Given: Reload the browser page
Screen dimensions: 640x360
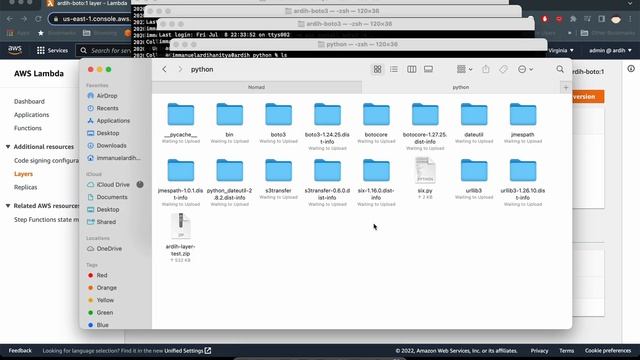Looking at the screenshot, I should click(x=38, y=19).
